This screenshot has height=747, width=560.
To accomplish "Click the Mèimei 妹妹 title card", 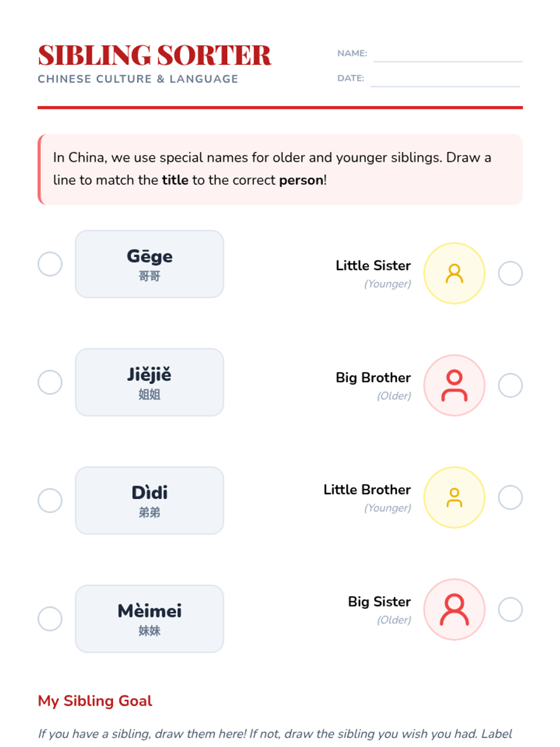I will (149, 619).
